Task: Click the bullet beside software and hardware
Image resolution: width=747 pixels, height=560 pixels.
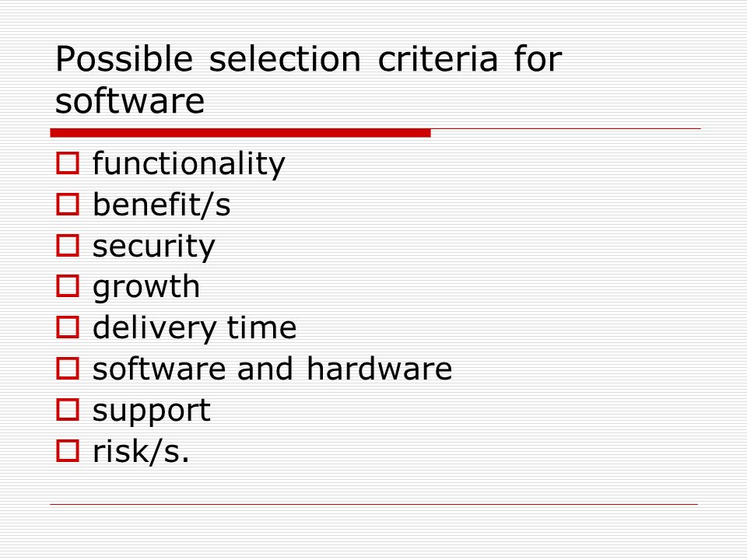Action: [68, 369]
